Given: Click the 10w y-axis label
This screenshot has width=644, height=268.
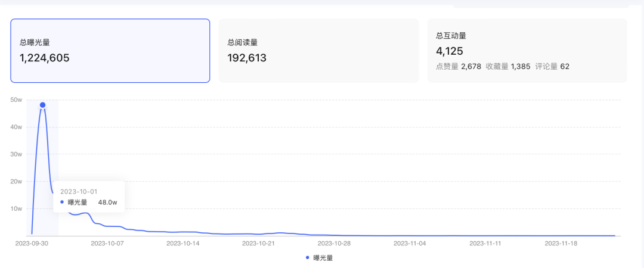Looking at the screenshot, I should pos(16,208).
